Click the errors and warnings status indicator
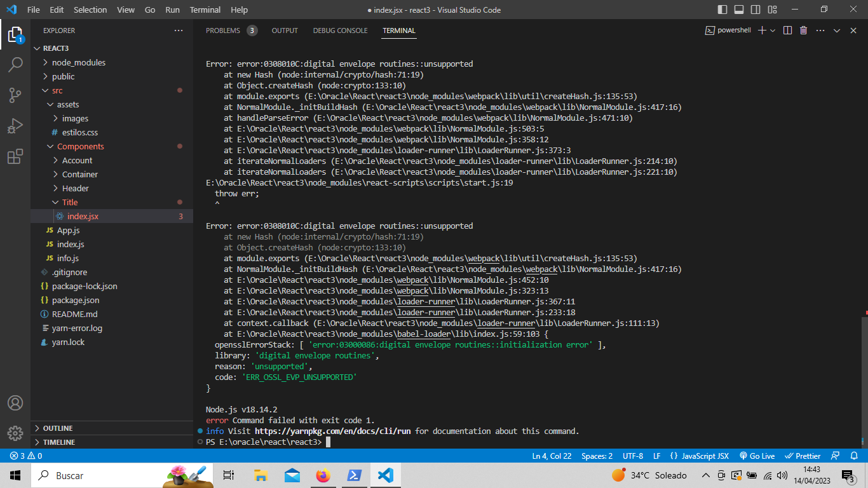868x488 pixels. coord(26,456)
